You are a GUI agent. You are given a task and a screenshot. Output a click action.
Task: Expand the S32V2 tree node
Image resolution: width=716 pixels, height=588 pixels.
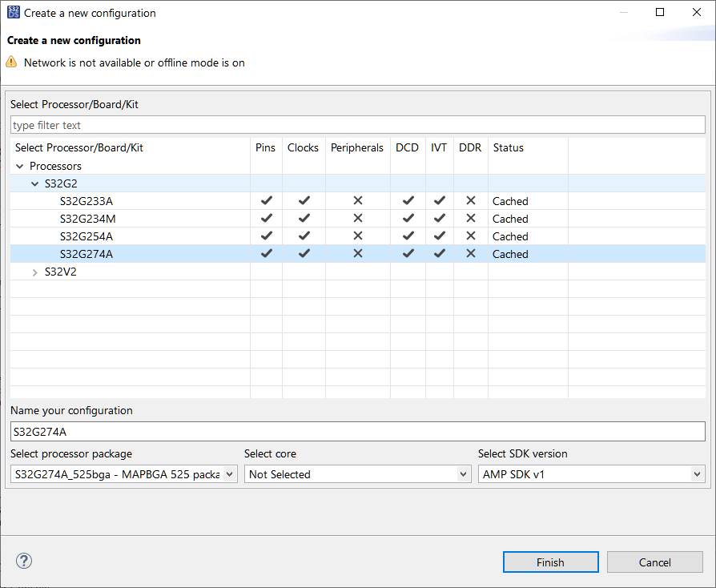34,272
